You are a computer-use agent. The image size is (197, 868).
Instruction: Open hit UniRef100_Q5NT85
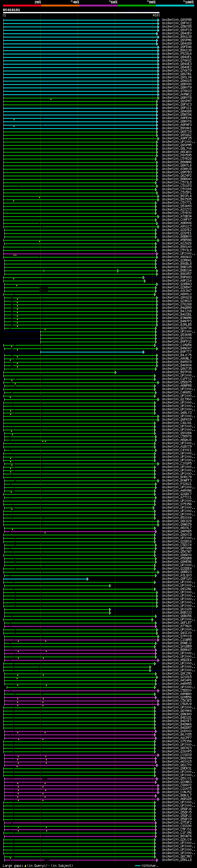(x=177, y=26)
